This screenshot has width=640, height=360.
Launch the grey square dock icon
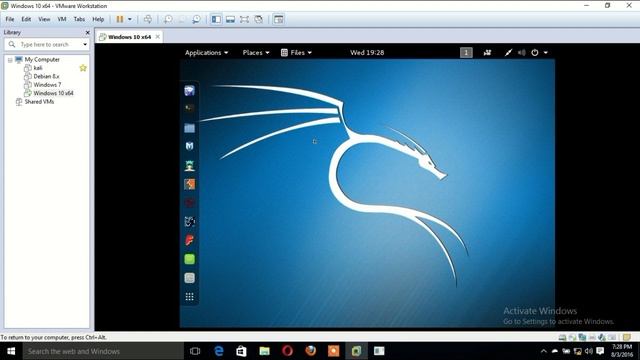click(189, 278)
